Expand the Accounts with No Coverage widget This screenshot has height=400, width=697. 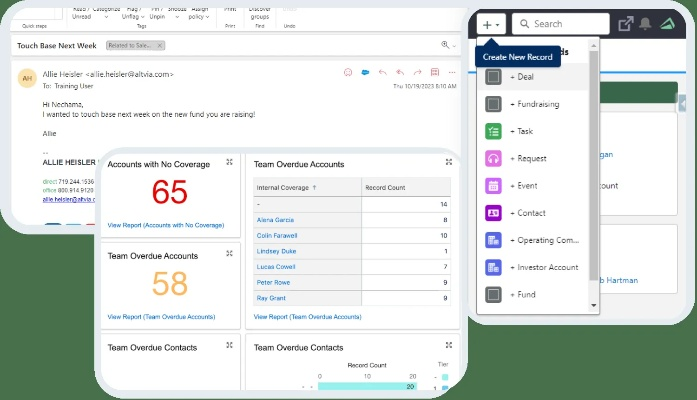pos(229,162)
